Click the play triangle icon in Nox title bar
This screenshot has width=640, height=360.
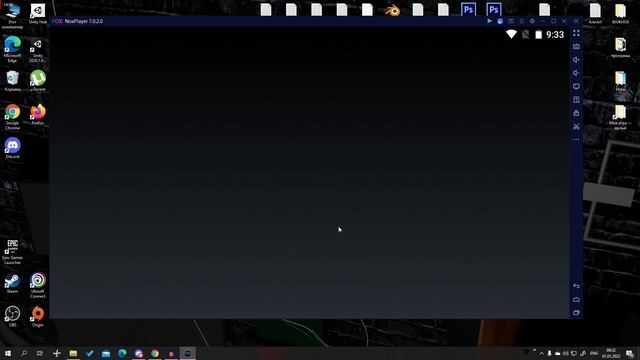(489, 21)
